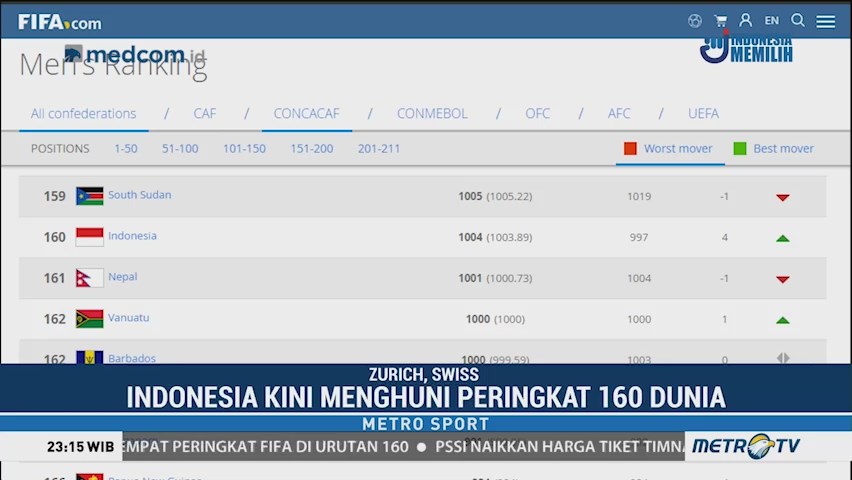
Task: Click rank number 160
Action: (54, 237)
